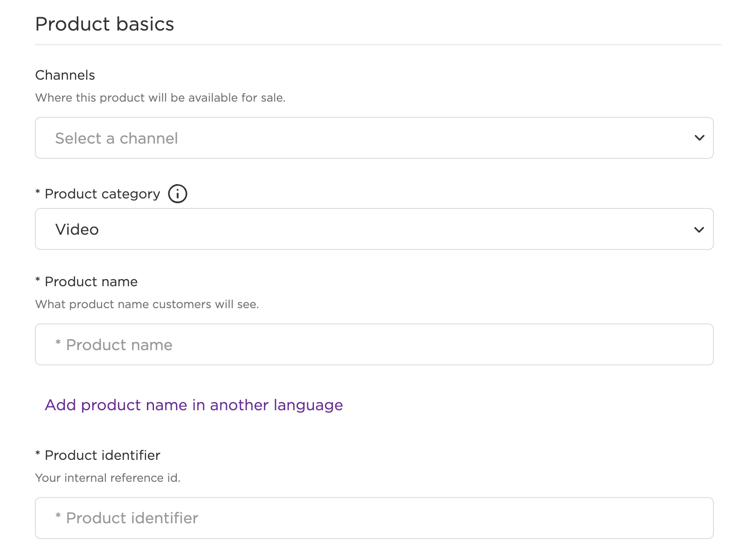
Task: Click the internal reference id helper text
Action: (108, 478)
